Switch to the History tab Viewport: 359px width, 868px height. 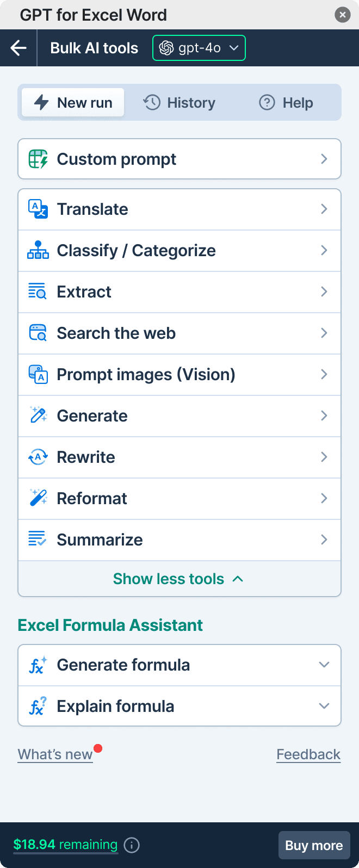point(179,103)
